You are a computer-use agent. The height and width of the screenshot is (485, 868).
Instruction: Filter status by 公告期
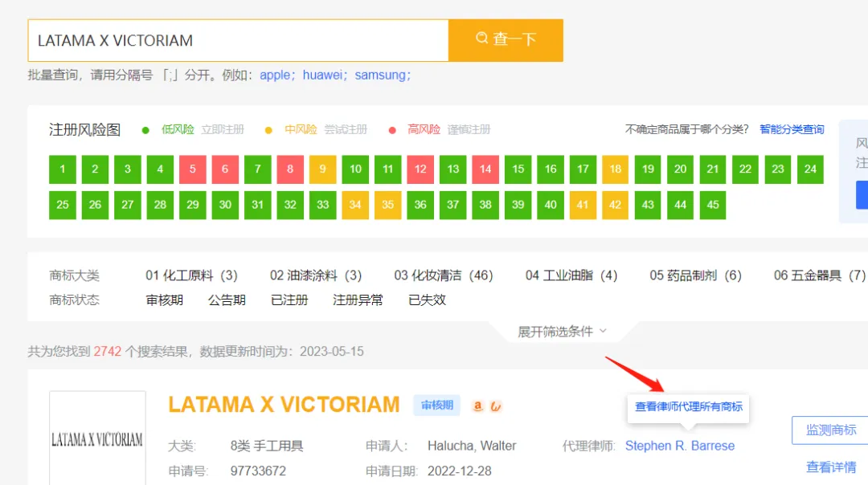(227, 300)
